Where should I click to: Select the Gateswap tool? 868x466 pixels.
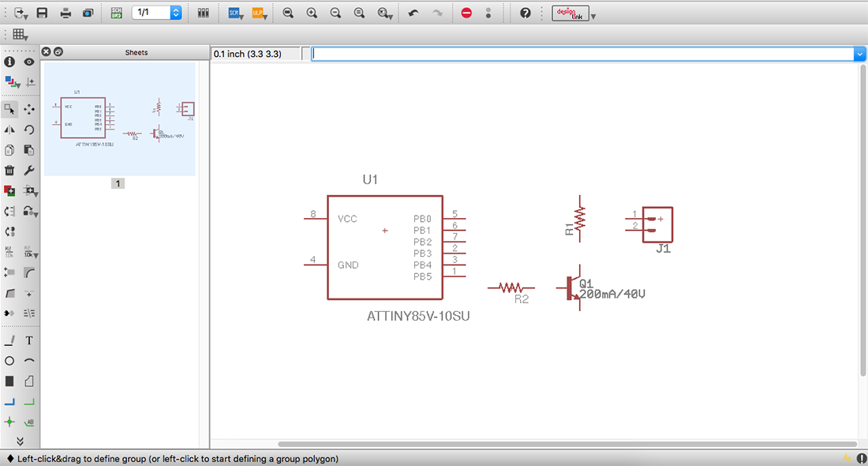pos(9,231)
